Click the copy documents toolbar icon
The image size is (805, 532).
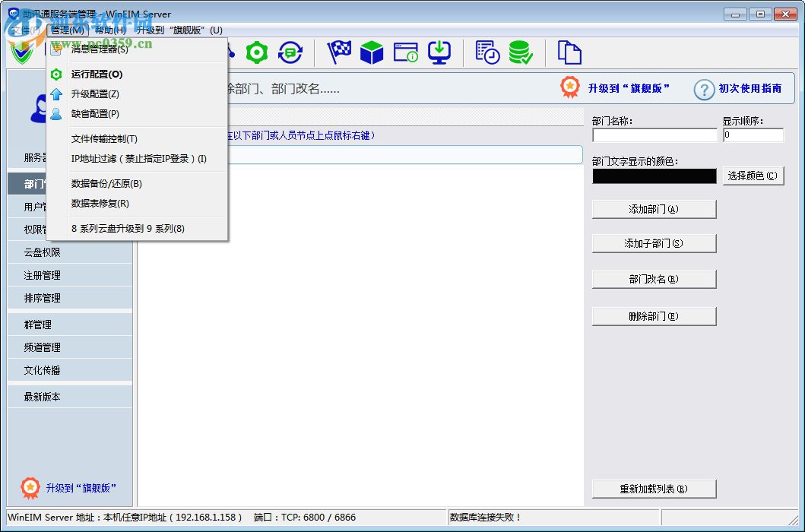pyautogui.click(x=569, y=52)
